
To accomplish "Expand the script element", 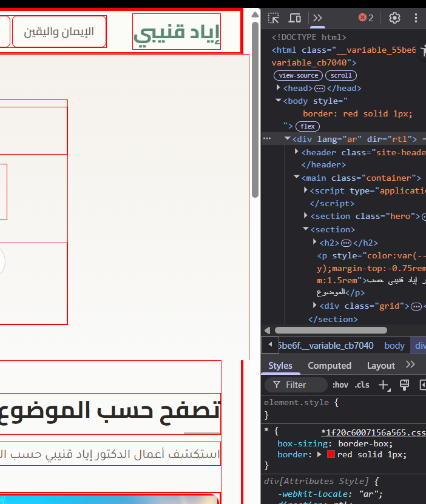I will [305, 190].
